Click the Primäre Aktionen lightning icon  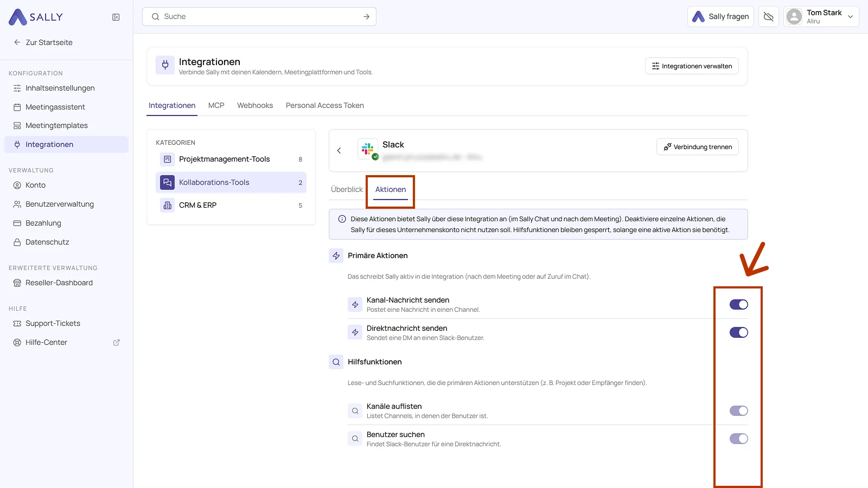pyautogui.click(x=336, y=256)
